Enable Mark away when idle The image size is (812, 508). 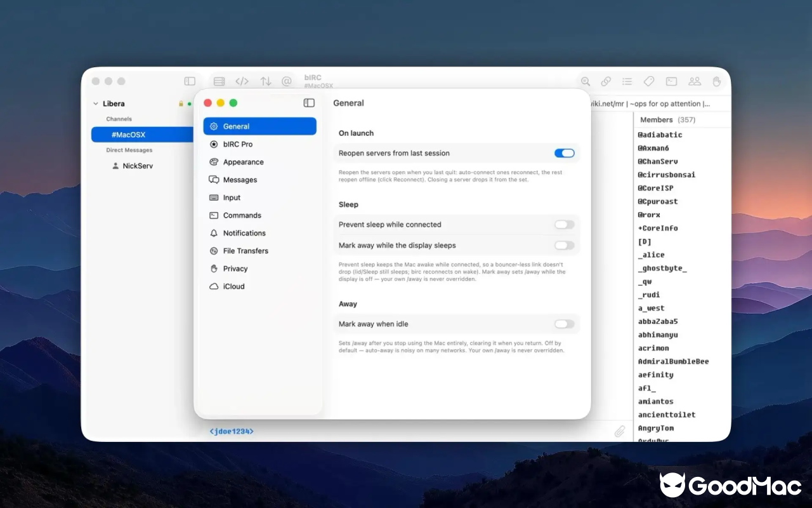[x=564, y=324]
